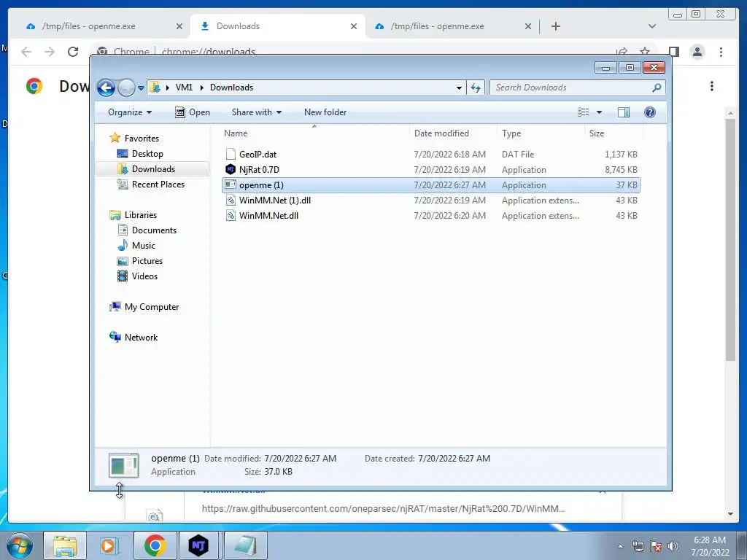Screen dimensions: 747x560
Task: Open Music library
Action: pyautogui.click(x=144, y=246)
